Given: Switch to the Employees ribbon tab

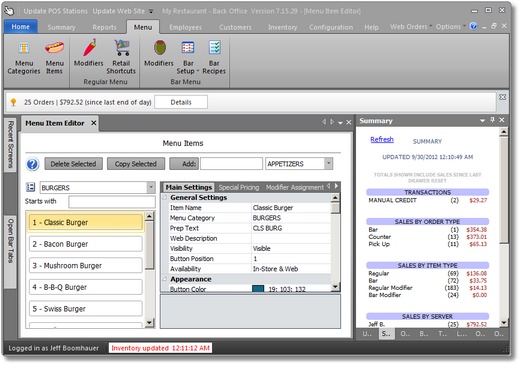Looking at the screenshot, I should pyautogui.click(x=185, y=27).
